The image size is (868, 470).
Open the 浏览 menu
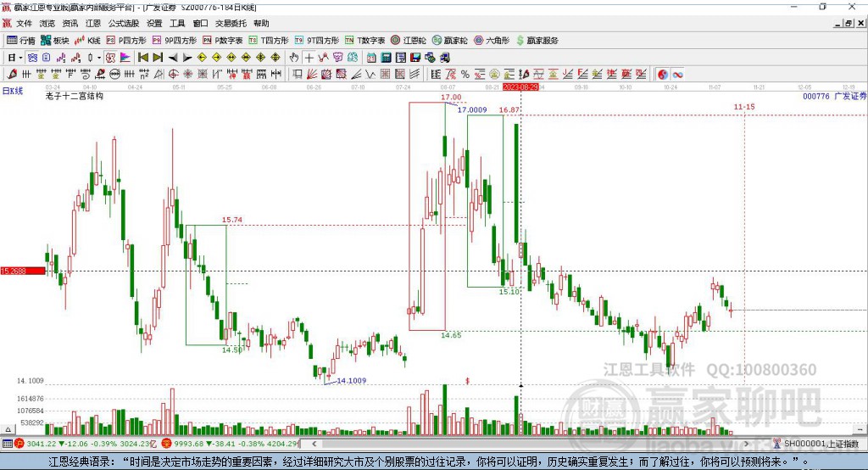click(x=47, y=23)
